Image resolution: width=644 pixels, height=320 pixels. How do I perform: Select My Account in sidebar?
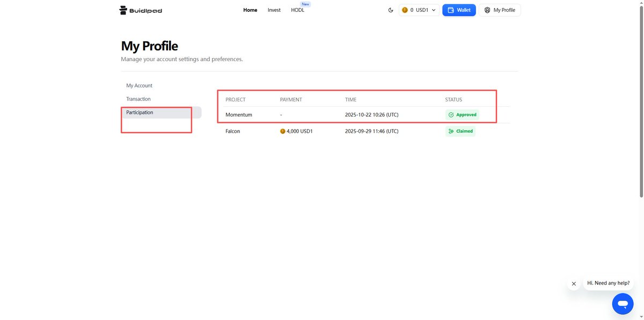[140, 85]
